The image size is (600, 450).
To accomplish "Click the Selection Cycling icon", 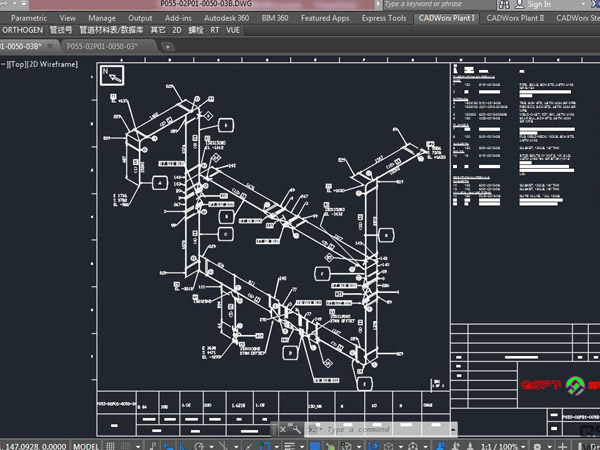I will click(331, 446).
